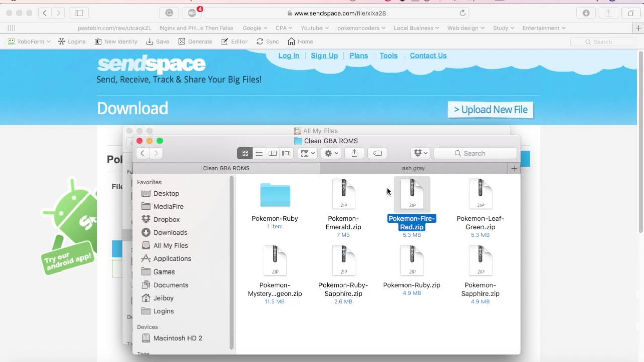This screenshot has width=644, height=362.
Task: Select the Pokemon-Mystery...geon.zip file icon
Action: [275, 260]
